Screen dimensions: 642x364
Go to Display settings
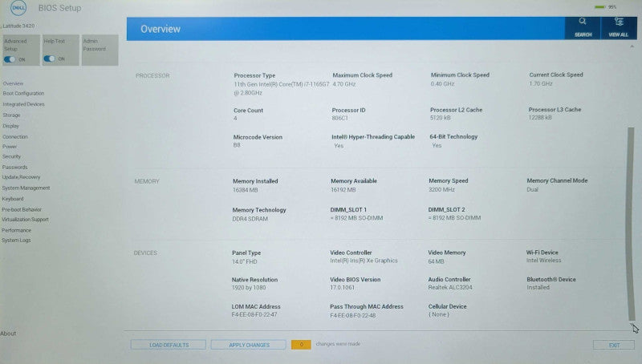click(x=10, y=126)
